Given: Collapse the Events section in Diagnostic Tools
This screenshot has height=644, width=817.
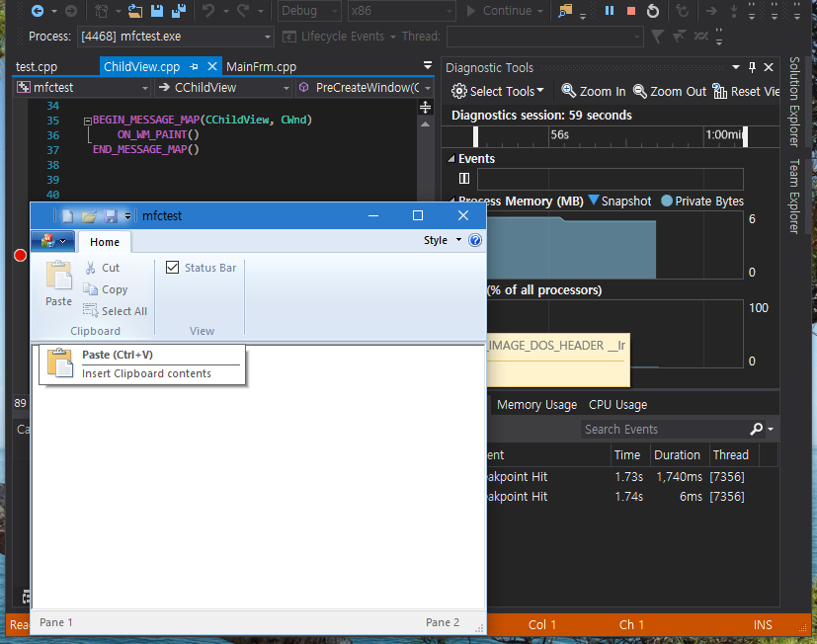Looking at the screenshot, I should (x=451, y=159).
